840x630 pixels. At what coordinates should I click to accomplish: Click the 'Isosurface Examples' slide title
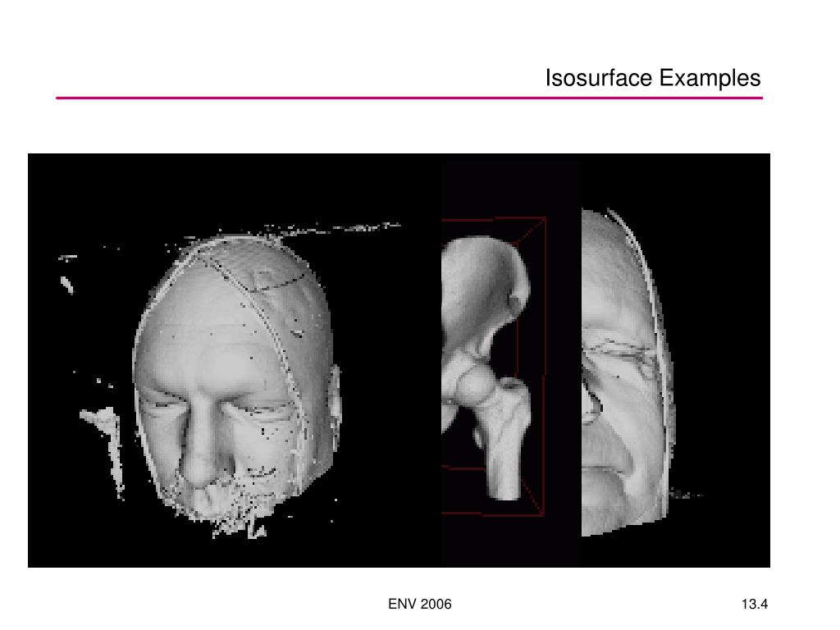[x=652, y=78]
